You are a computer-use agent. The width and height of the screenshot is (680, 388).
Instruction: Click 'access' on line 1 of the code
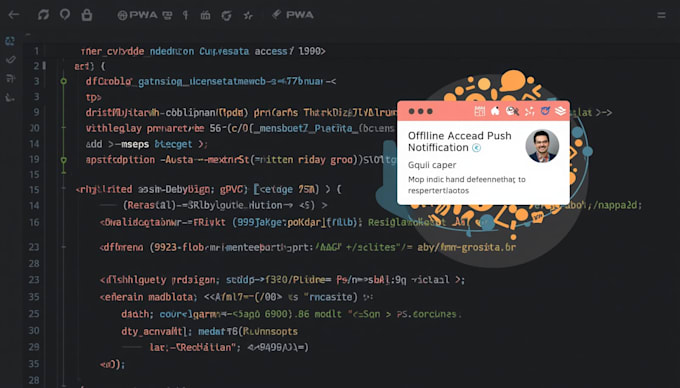(x=271, y=51)
